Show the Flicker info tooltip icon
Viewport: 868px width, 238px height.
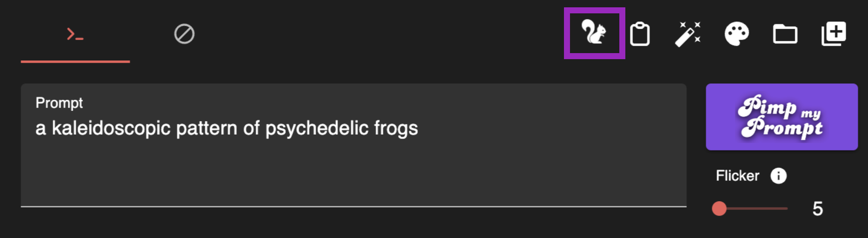pyautogui.click(x=778, y=176)
